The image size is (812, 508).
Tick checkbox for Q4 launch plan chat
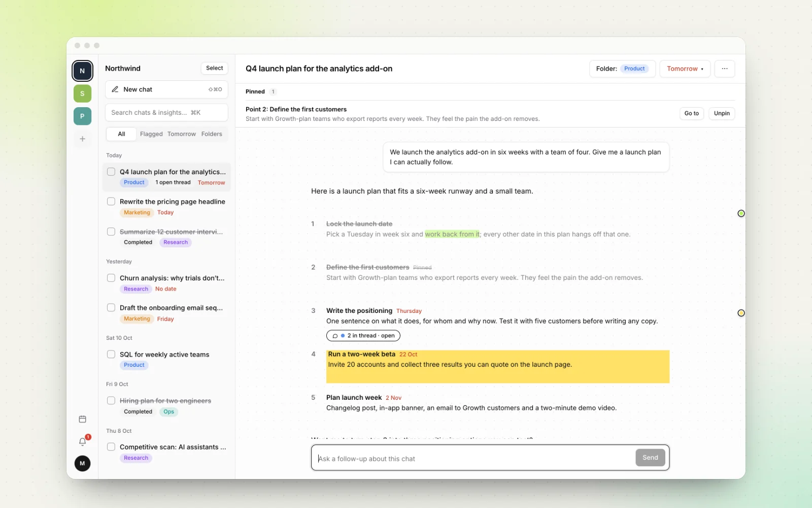(x=111, y=172)
